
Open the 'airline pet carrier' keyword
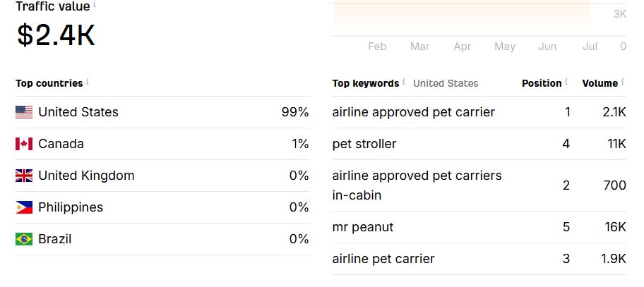(383, 259)
